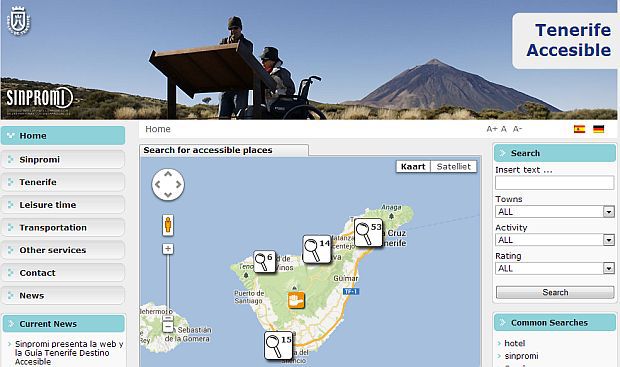
Task: Switch the map to Kaart view
Action: coord(413,166)
